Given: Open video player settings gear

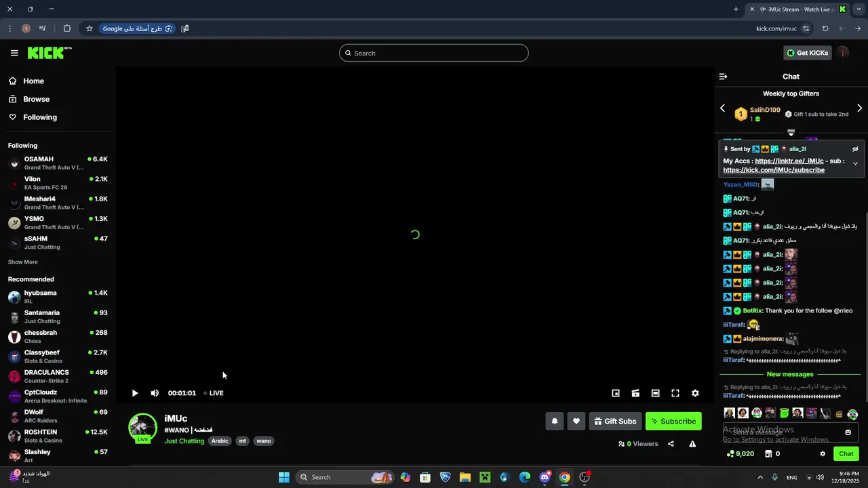Looking at the screenshot, I should (x=695, y=393).
